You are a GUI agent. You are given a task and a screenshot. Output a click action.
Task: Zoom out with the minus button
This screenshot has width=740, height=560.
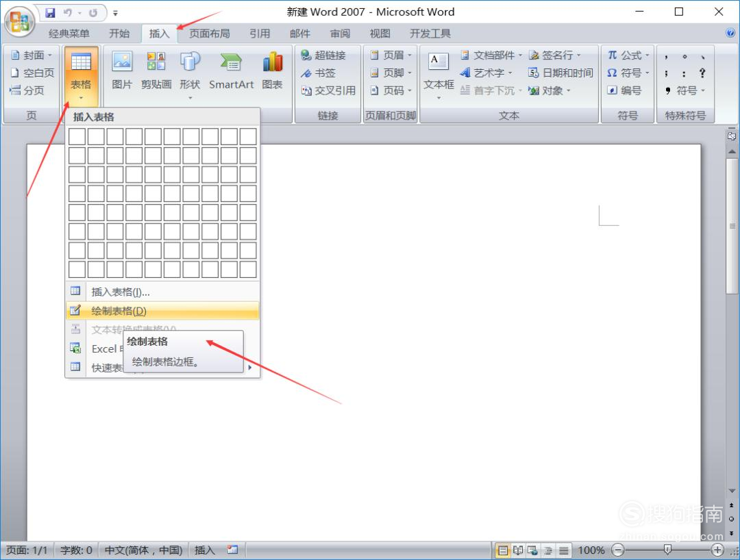point(618,550)
